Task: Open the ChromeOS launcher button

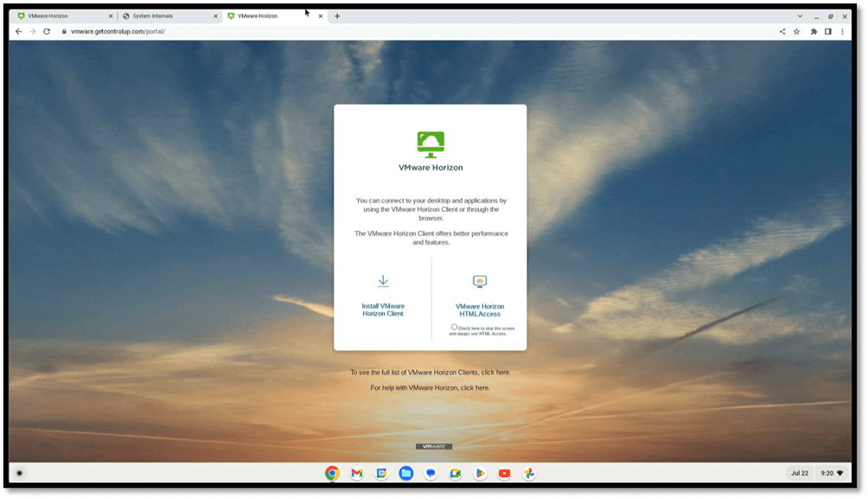Action: click(x=19, y=474)
